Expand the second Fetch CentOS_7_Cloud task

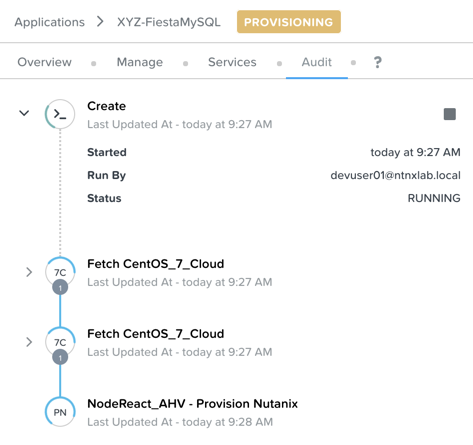point(29,342)
